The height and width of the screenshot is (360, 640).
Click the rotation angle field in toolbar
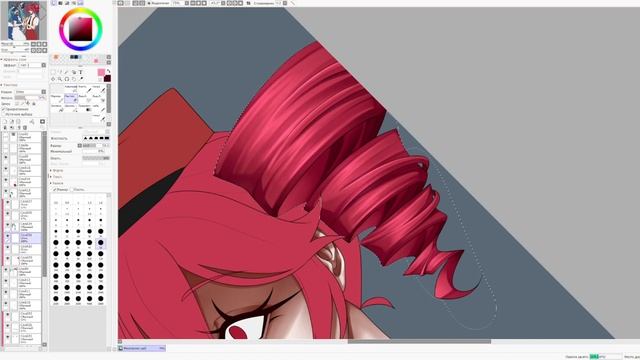[216, 3]
